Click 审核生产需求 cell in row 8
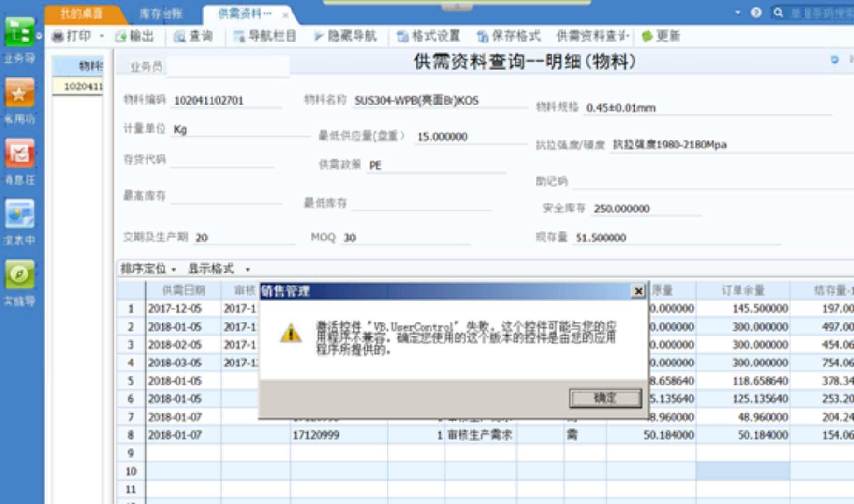This screenshot has height=504, width=854. (x=480, y=435)
